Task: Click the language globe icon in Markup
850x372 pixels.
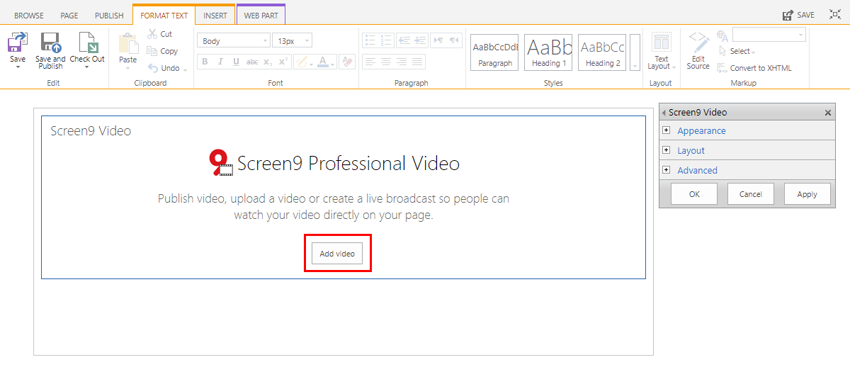Action: (722, 35)
